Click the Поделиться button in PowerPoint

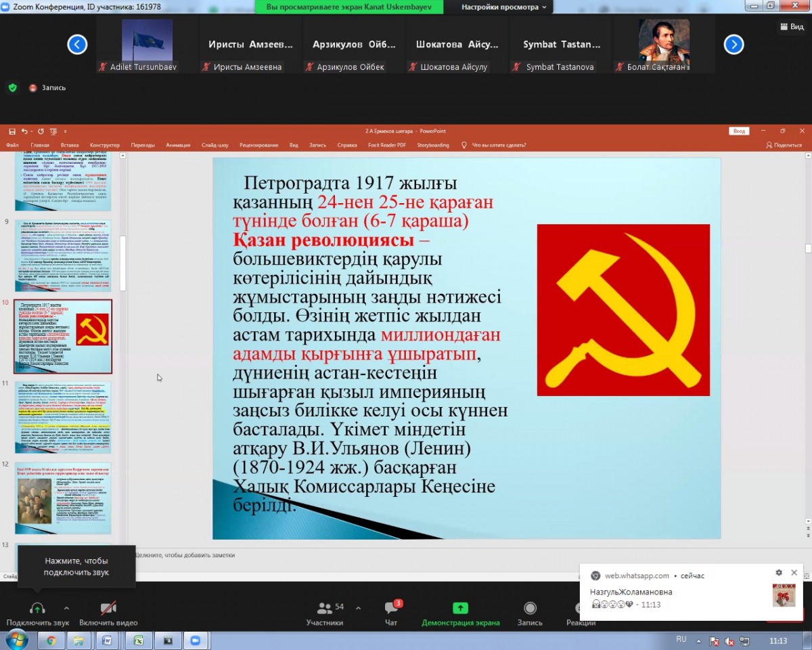point(784,145)
